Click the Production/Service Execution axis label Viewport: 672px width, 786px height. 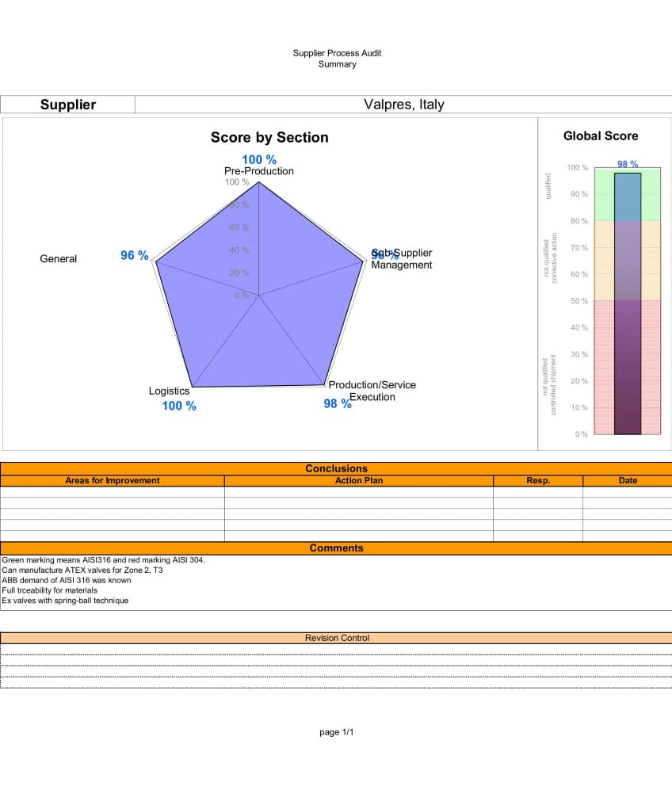tap(372, 391)
